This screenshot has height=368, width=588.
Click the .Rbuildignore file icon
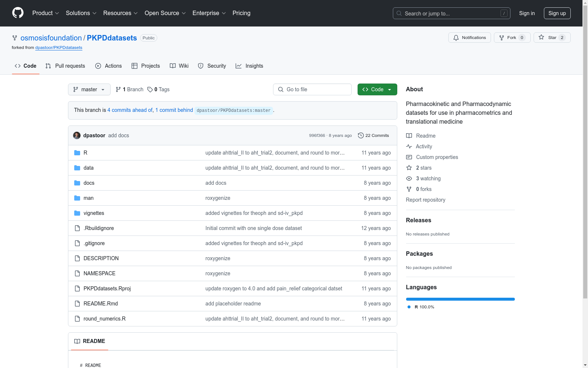tap(77, 228)
